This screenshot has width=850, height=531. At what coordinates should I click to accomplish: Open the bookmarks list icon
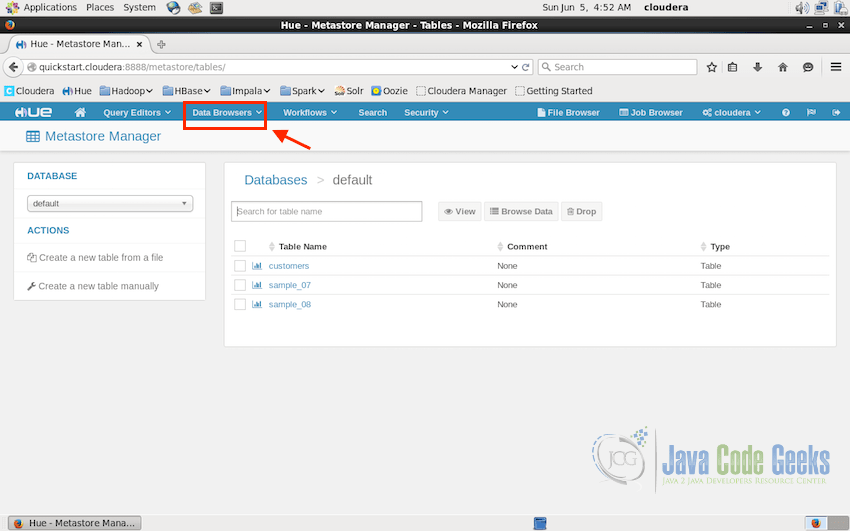tap(732, 67)
